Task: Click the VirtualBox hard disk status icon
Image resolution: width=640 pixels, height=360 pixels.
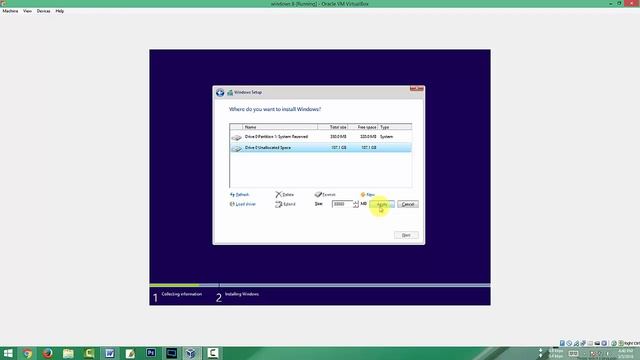Action: (x=562, y=343)
